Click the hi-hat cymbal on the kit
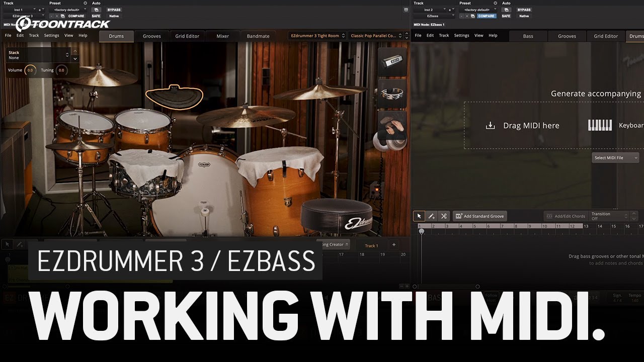Screen dimensions: 644x362 [79, 146]
